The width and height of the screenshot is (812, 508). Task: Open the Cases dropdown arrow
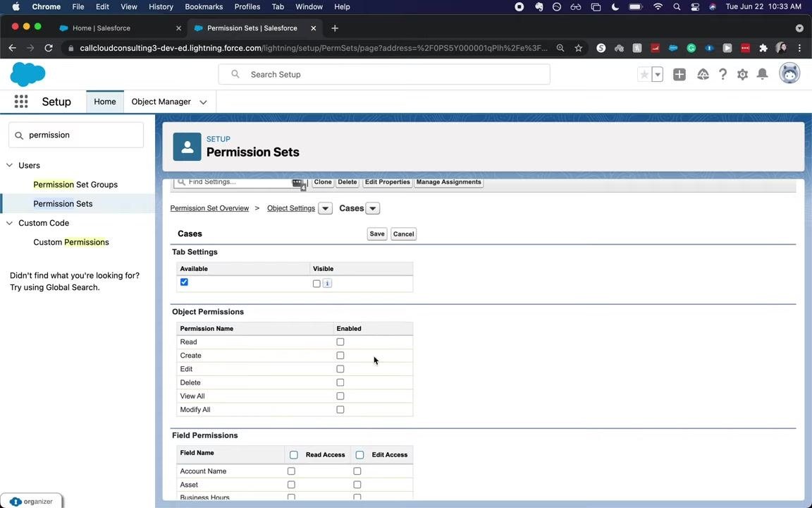[x=373, y=208]
